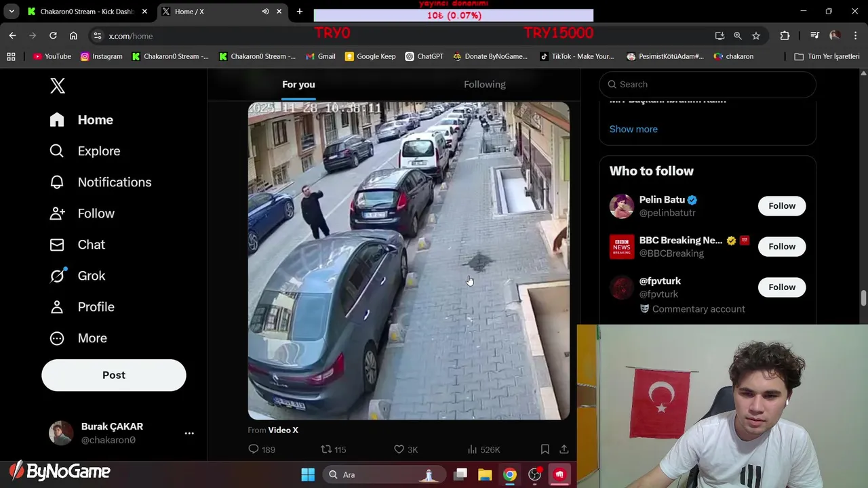Switch to the For you tab
This screenshot has height=488, width=868.
298,85
